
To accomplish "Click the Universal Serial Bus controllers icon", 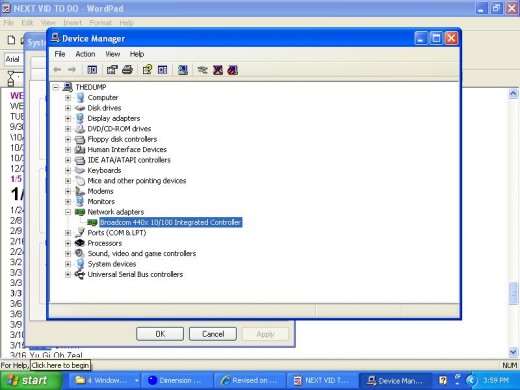I will click(x=80, y=274).
